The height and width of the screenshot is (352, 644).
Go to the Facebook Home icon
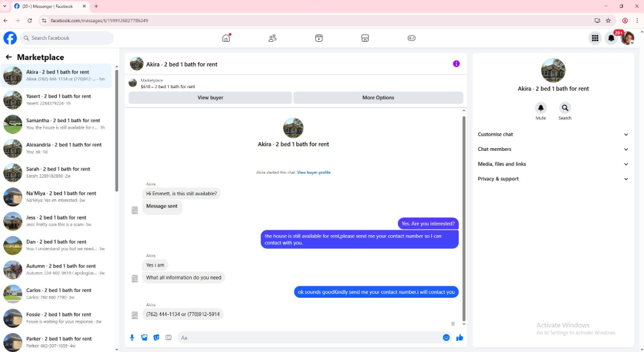point(226,38)
